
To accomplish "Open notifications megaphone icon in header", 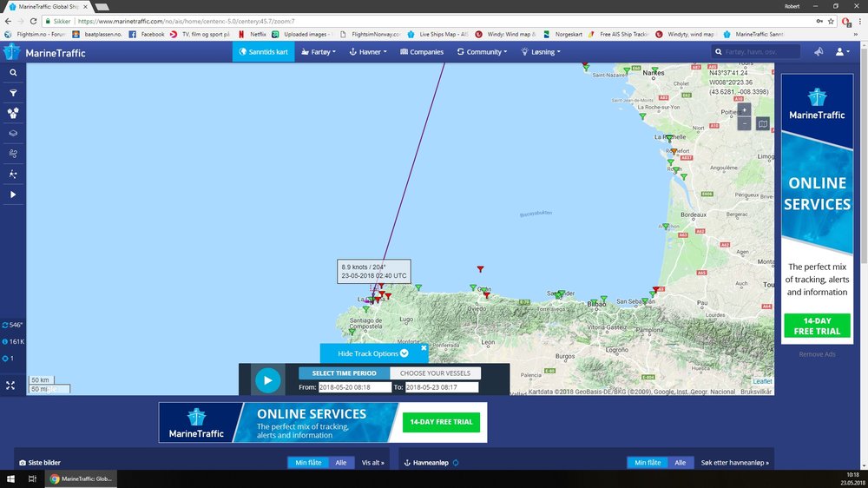I will tap(819, 51).
